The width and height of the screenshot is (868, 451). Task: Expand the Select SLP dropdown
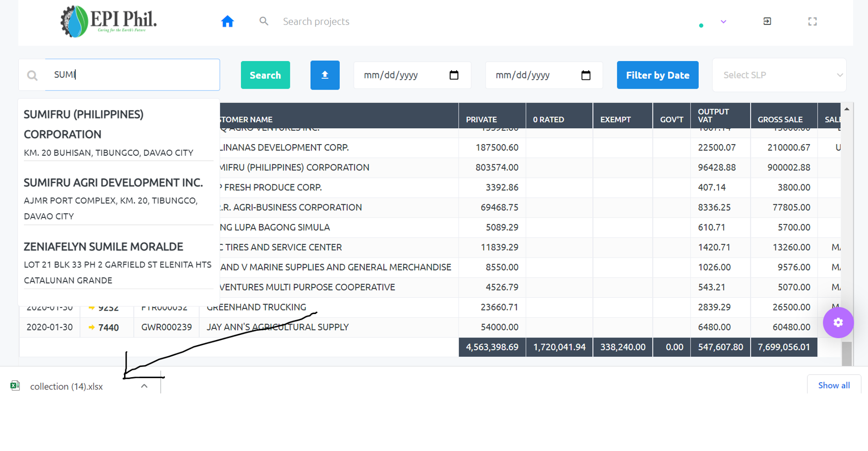pyautogui.click(x=779, y=75)
